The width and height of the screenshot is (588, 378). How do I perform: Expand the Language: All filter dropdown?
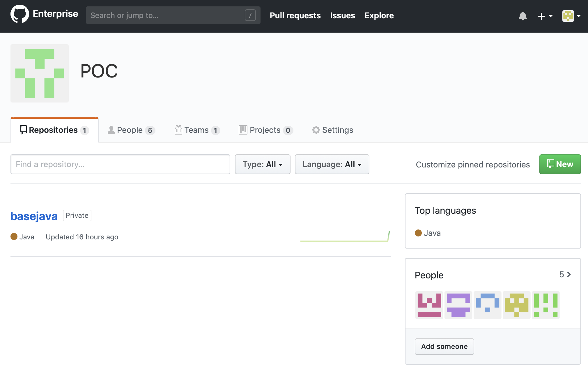click(x=332, y=164)
